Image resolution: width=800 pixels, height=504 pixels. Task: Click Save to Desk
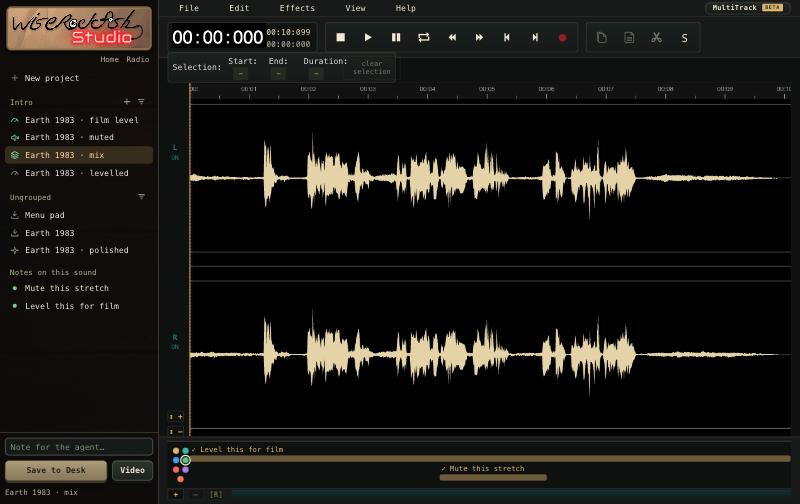(x=56, y=470)
